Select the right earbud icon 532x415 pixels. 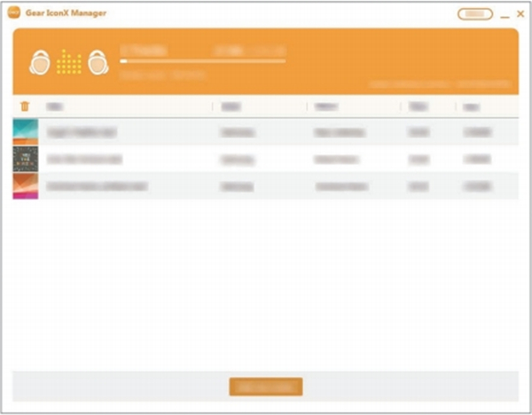tap(97, 62)
